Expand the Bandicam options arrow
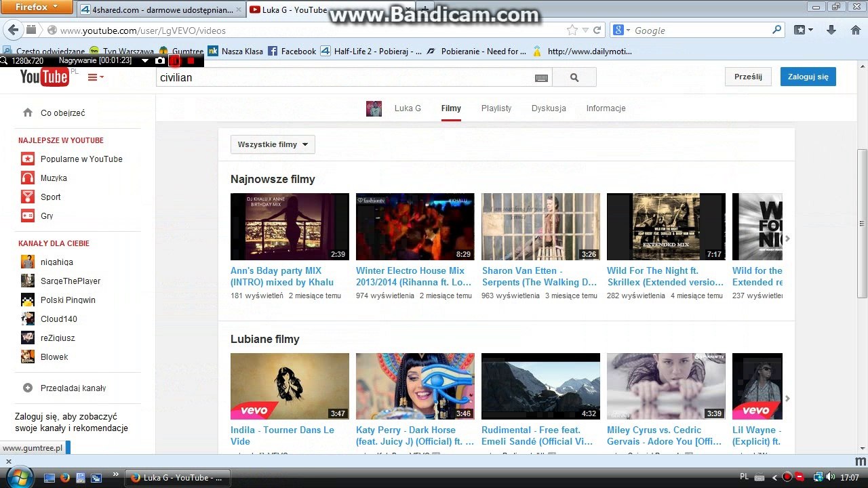 click(144, 60)
